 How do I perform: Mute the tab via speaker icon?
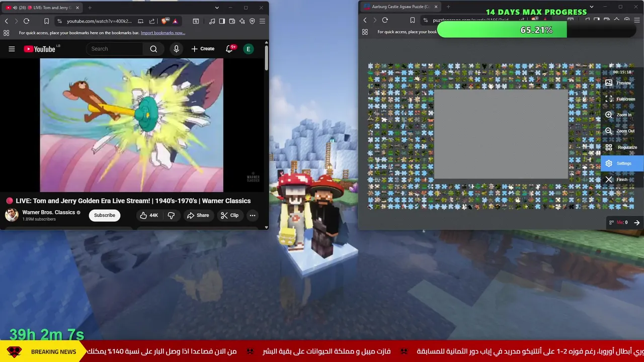(15, 8)
